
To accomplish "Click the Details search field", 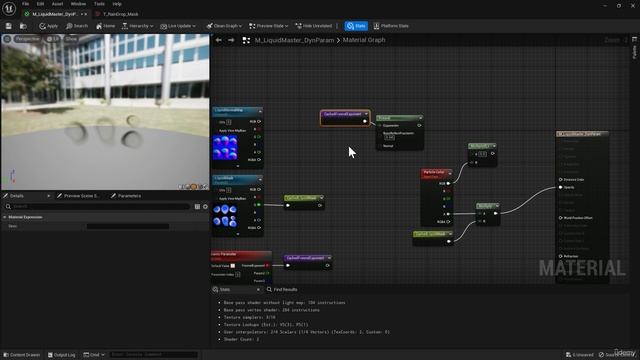I will 98,207.
